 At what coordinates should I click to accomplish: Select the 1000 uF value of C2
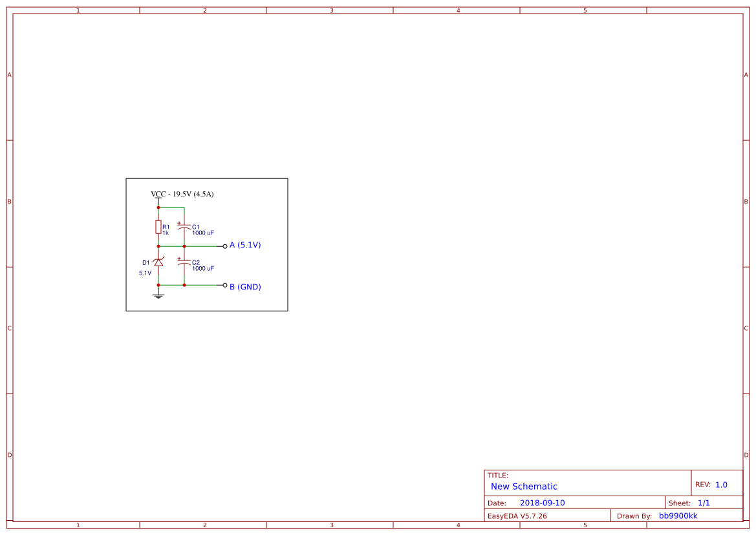pos(203,269)
